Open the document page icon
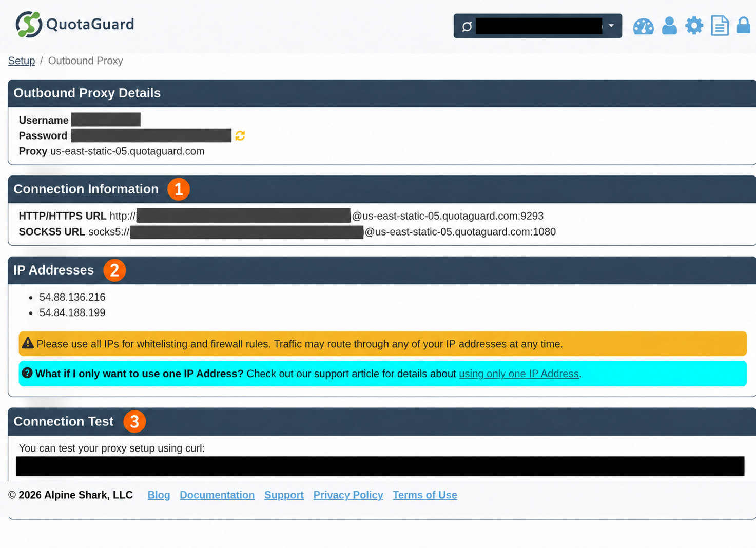756x548 pixels. (720, 26)
